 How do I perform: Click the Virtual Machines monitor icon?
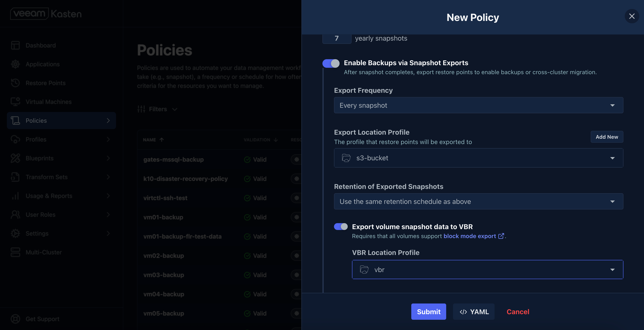pos(15,102)
